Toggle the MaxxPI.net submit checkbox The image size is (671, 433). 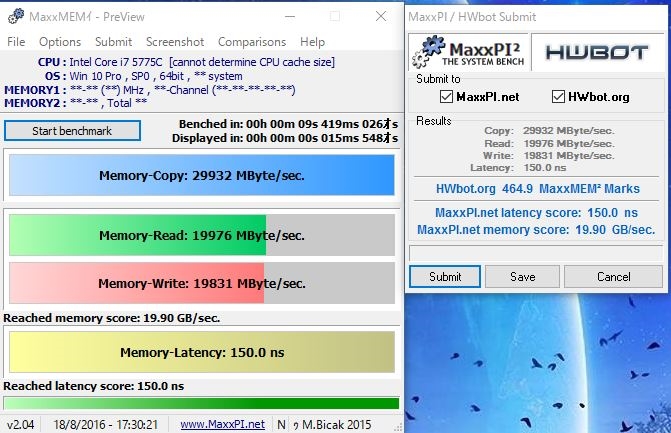click(x=446, y=97)
